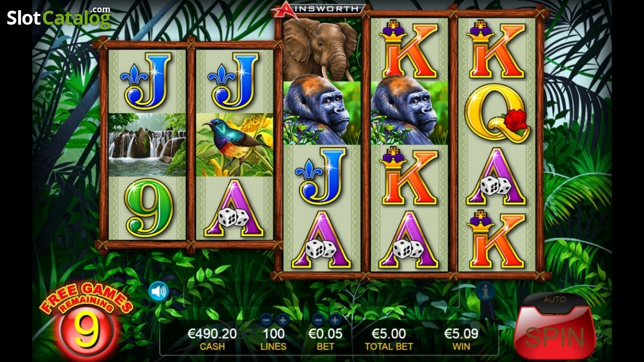This screenshot has width=644, height=362.
Task: Increase number of lines with plus
Action: tap(283, 320)
